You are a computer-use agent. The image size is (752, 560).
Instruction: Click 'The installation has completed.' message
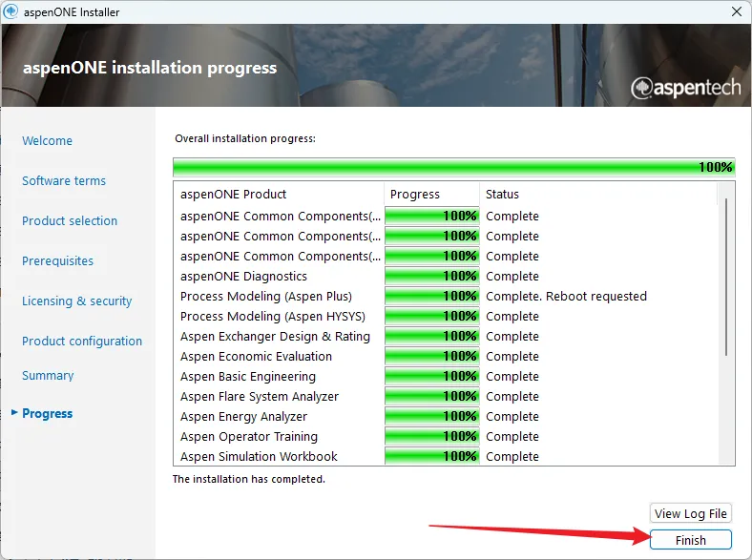(x=248, y=479)
